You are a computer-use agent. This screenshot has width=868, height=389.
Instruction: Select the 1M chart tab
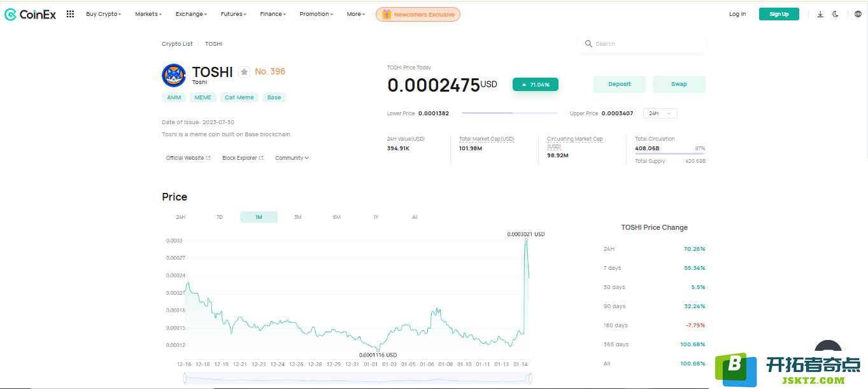259,217
